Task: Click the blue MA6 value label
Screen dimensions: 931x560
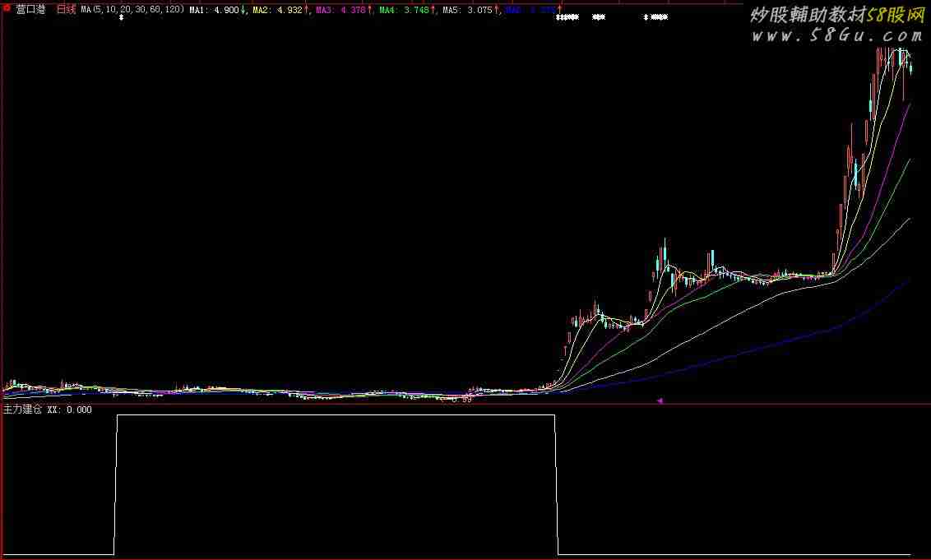Action: pyautogui.click(x=530, y=10)
